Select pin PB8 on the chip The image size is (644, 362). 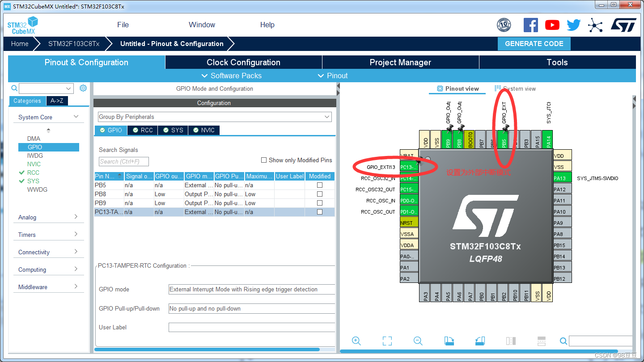point(459,139)
